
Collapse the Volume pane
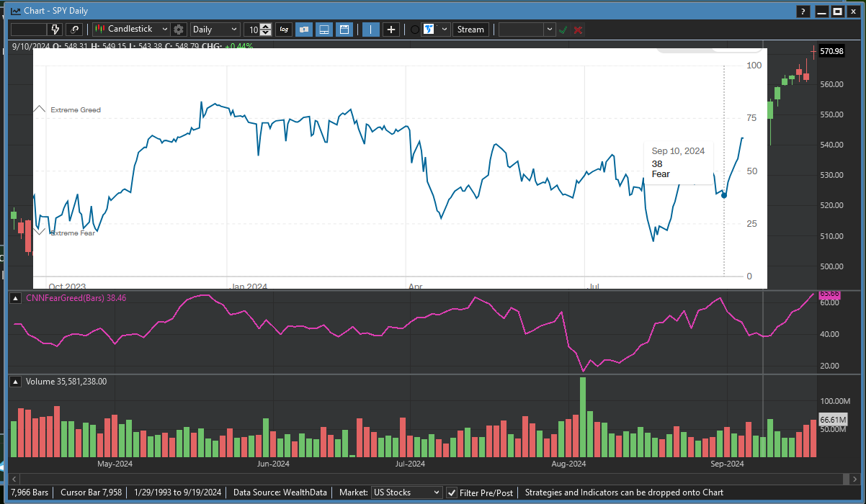tap(14, 382)
